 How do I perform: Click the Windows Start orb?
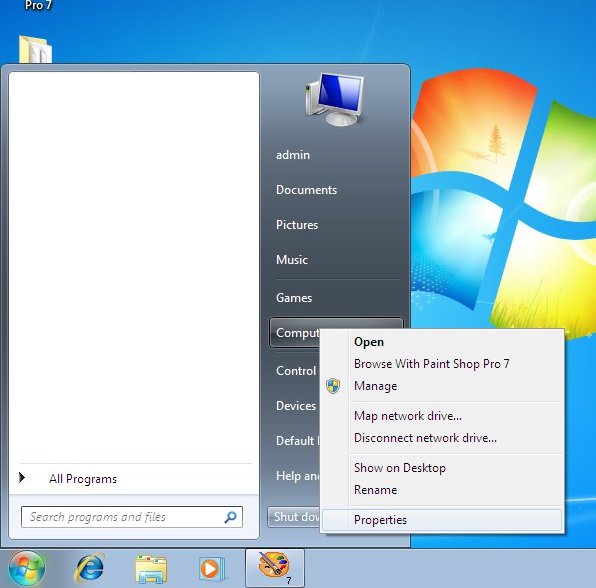tap(27, 568)
